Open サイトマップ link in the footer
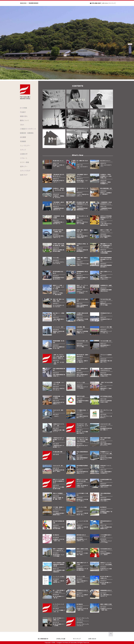The height and width of the screenshot is (644, 134). [x=77, y=639]
